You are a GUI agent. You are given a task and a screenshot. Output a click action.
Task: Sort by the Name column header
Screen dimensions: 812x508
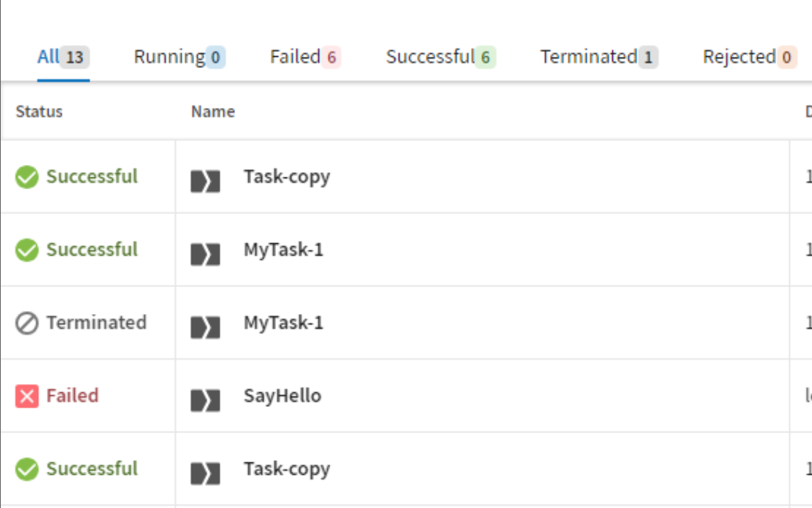point(213,112)
